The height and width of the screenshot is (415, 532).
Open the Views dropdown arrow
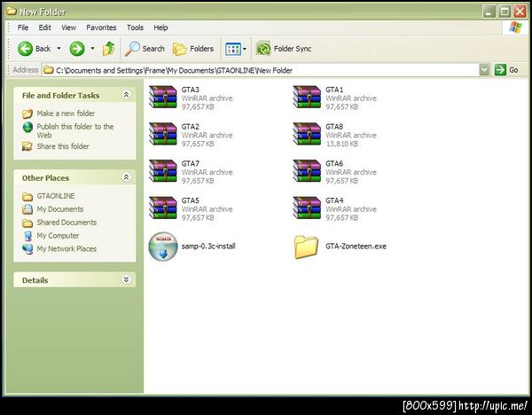(x=245, y=49)
